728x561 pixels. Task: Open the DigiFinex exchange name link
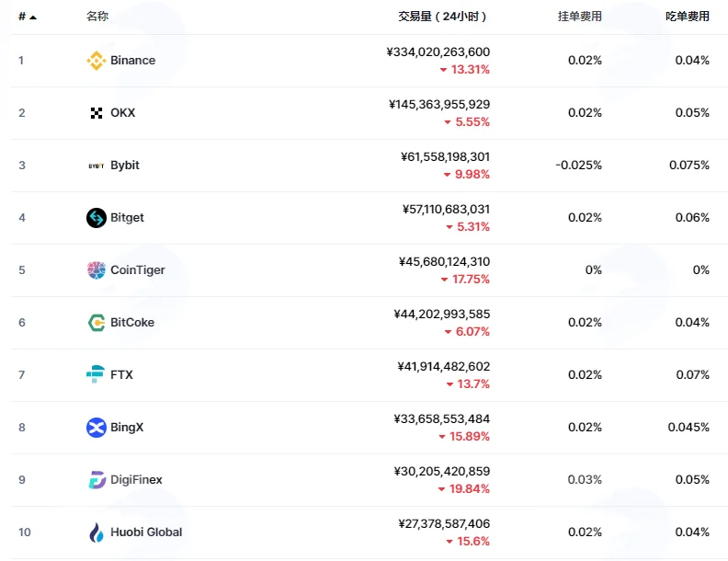tap(136, 480)
